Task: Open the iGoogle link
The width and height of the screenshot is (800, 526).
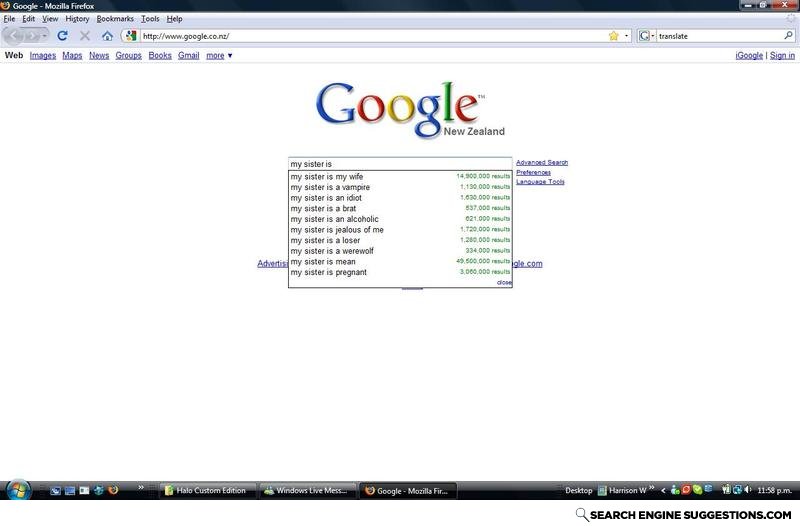Action: [x=749, y=55]
